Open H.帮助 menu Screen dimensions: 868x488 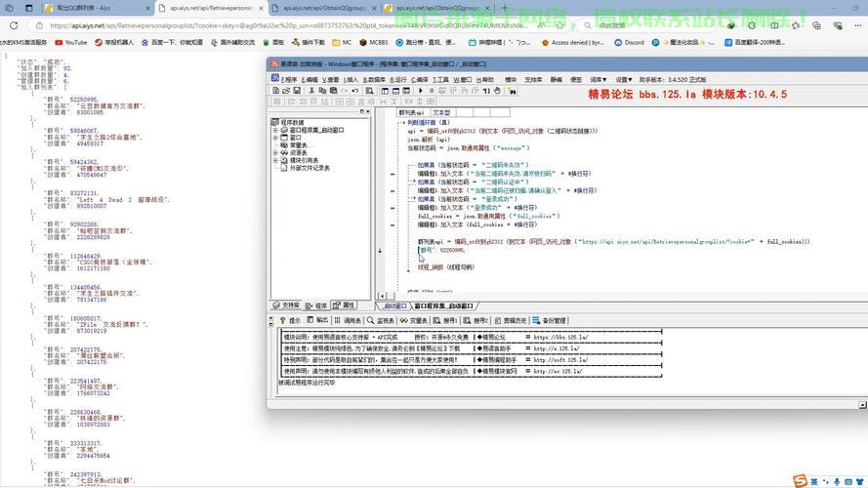tap(485, 80)
